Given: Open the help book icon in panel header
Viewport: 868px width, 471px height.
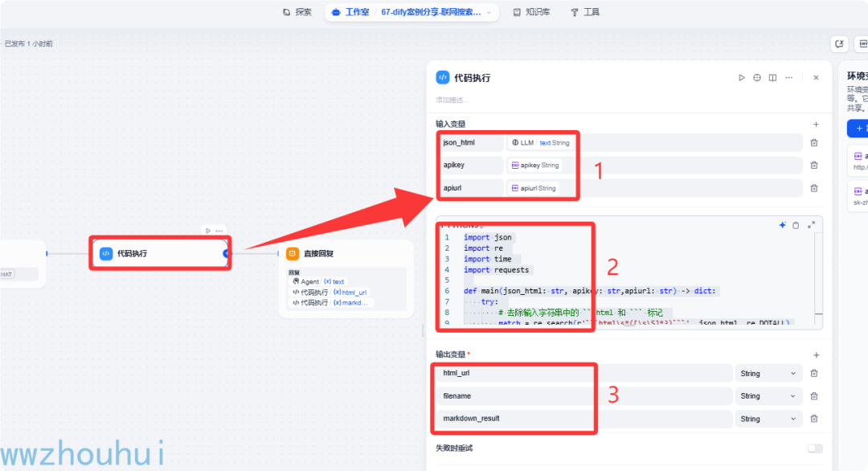Looking at the screenshot, I should tap(773, 78).
